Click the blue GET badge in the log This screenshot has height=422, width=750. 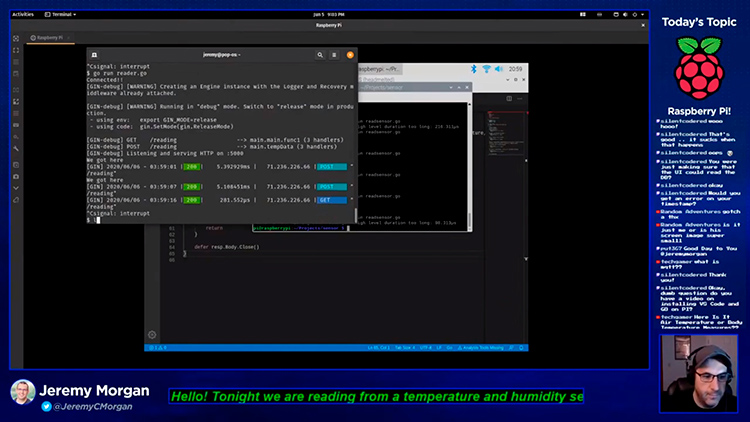coord(332,200)
